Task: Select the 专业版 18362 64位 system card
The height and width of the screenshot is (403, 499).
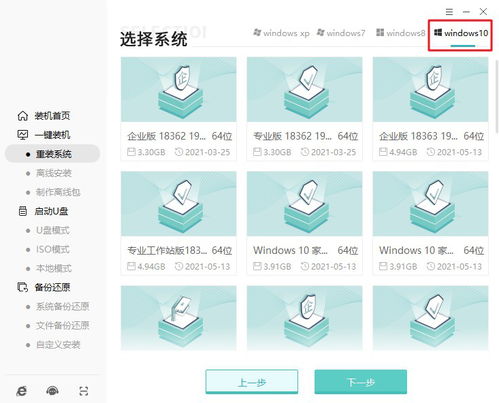Action: pyautogui.click(x=305, y=109)
